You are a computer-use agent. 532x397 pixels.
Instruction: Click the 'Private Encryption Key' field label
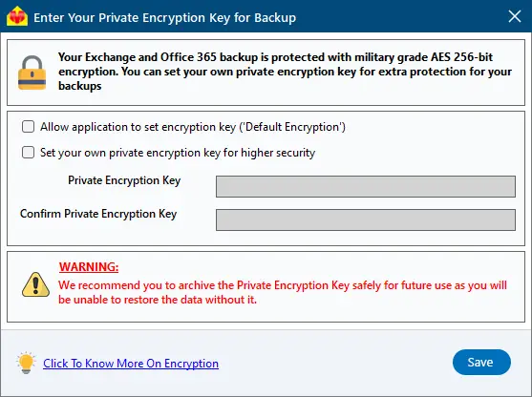coord(124,180)
